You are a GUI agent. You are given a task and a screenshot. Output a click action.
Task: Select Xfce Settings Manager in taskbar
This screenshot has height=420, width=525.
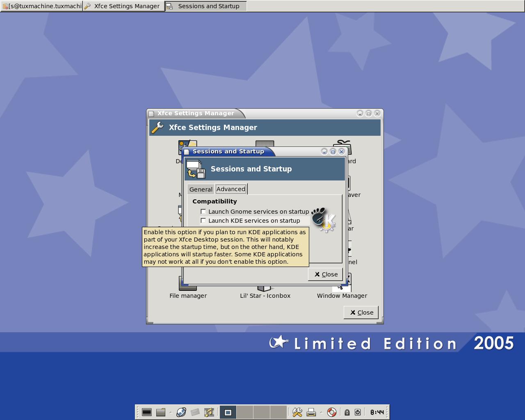[x=123, y=6]
